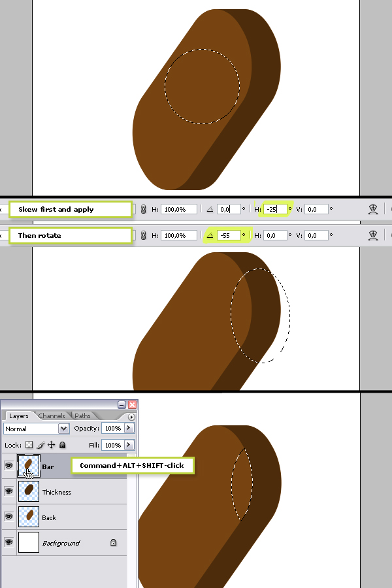Image resolution: width=392 pixels, height=588 pixels.
Task: Close the Layers palette with the red X
Action: pyautogui.click(x=132, y=404)
